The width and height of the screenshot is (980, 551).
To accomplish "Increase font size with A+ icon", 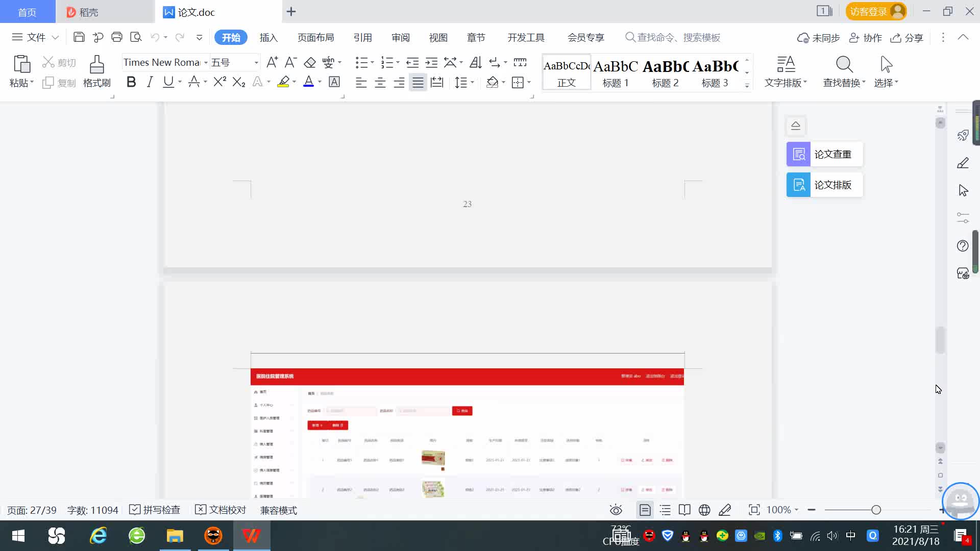I will (x=272, y=62).
